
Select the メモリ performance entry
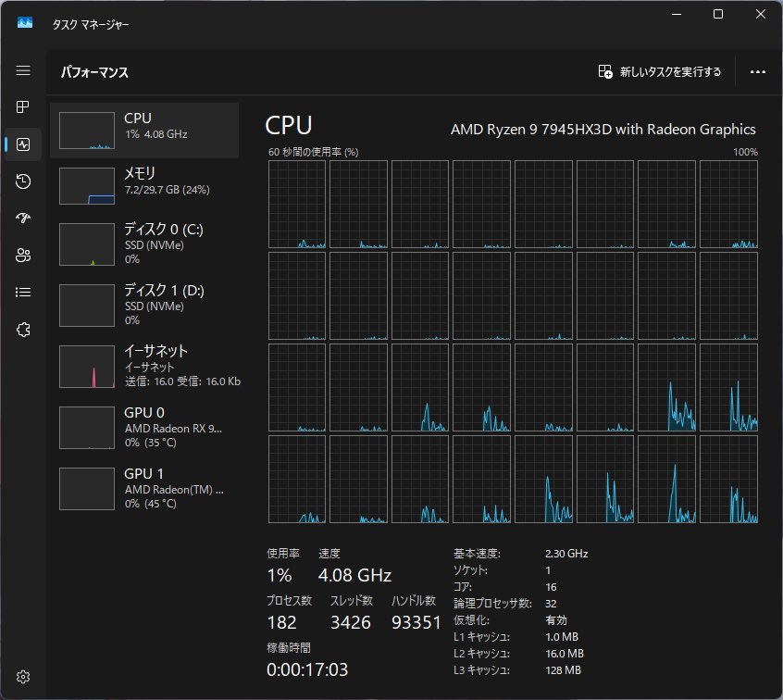[x=144, y=186]
